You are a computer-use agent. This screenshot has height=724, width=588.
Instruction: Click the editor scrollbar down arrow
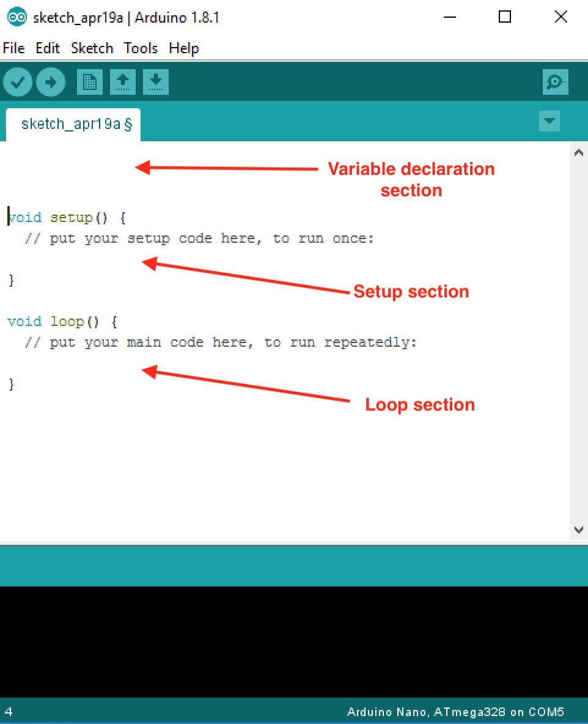pyautogui.click(x=579, y=530)
